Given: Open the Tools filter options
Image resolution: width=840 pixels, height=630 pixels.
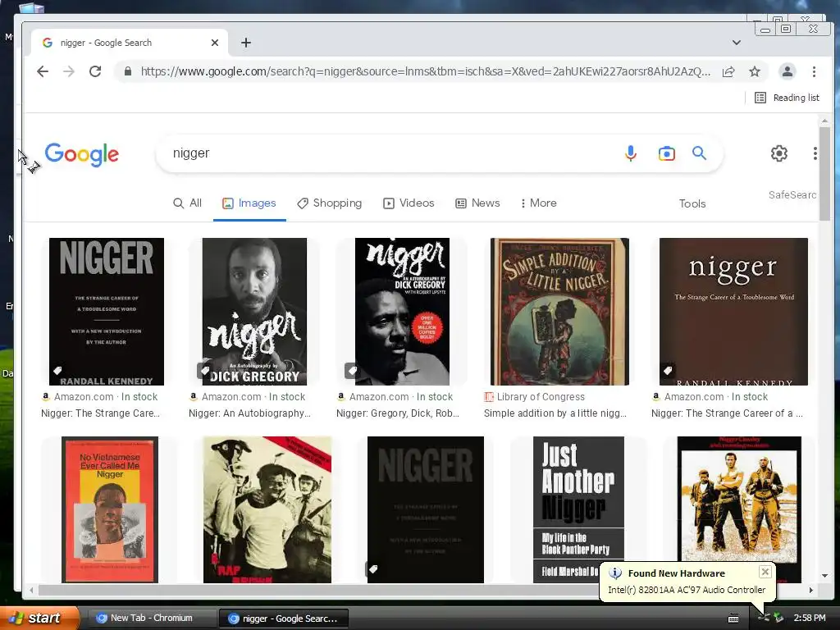Looking at the screenshot, I should (692, 203).
